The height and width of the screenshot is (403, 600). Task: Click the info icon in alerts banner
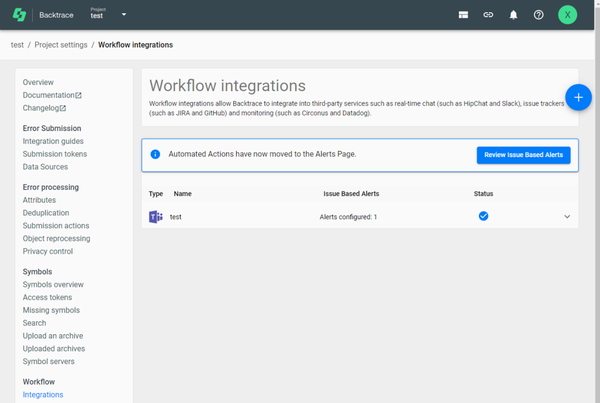click(x=155, y=154)
